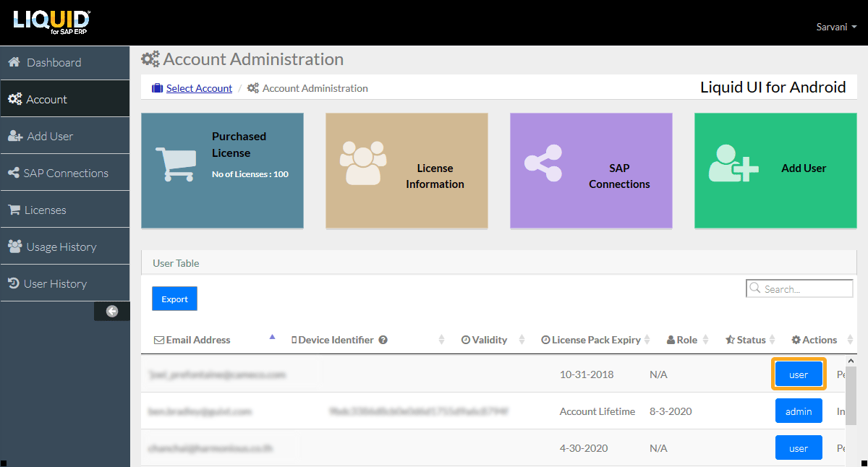The image size is (868, 467).
Task: Click the add-person icon on green tile
Action: pos(733,163)
